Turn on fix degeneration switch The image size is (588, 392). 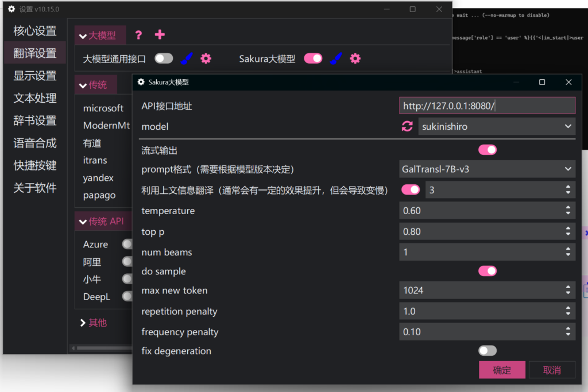tap(488, 351)
